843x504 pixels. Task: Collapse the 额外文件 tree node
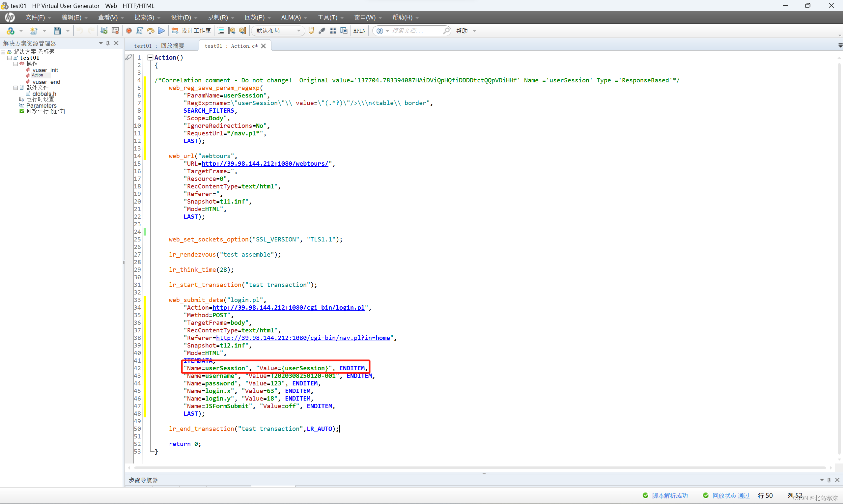[15, 88]
